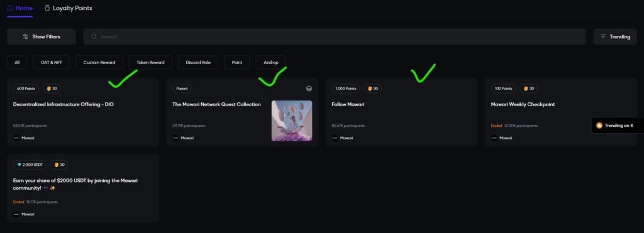The width and height of the screenshot is (644, 233).
Task: Click the 2,000 USDT reward badge
Action: coord(30,165)
